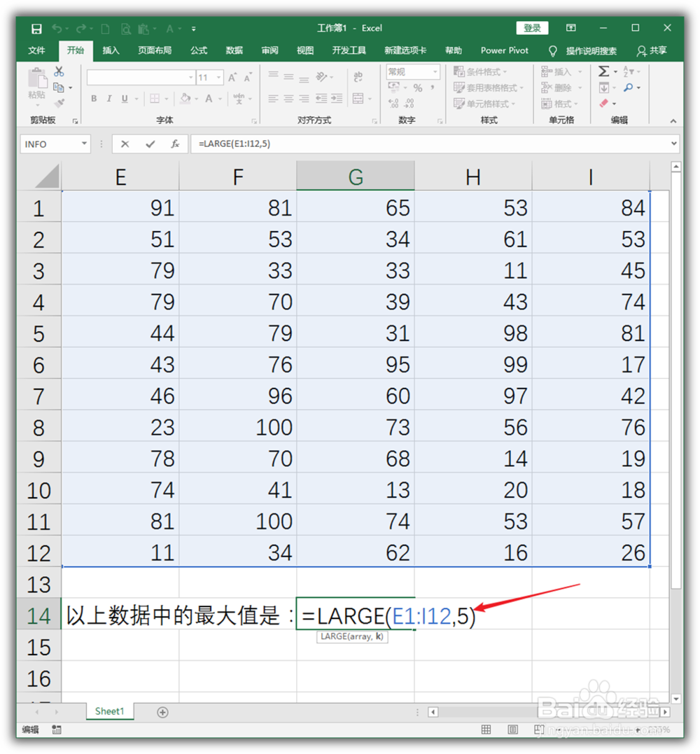Screen dimensions: 700x754
Task: Click the fill color bucket swatch
Action: coord(185,99)
